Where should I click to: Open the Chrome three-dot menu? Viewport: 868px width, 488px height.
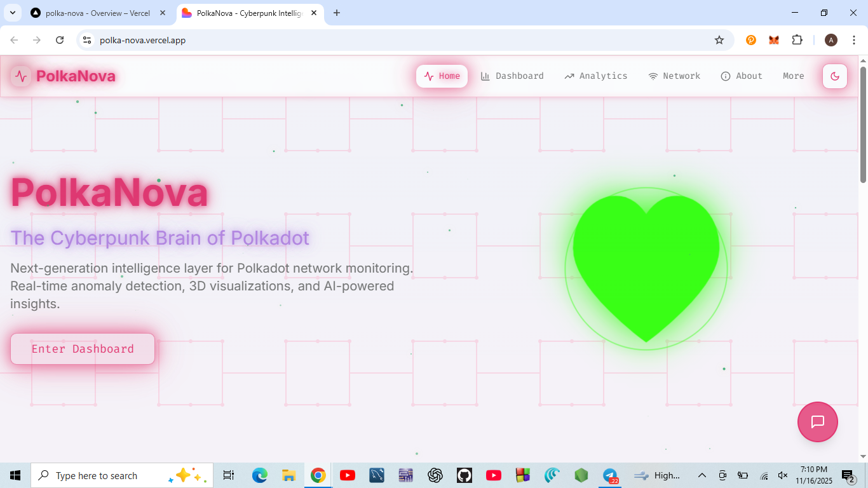point(854,40)
